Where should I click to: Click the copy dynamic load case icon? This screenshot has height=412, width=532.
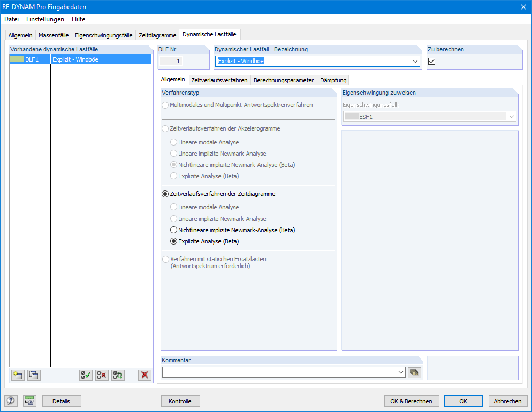34,375
